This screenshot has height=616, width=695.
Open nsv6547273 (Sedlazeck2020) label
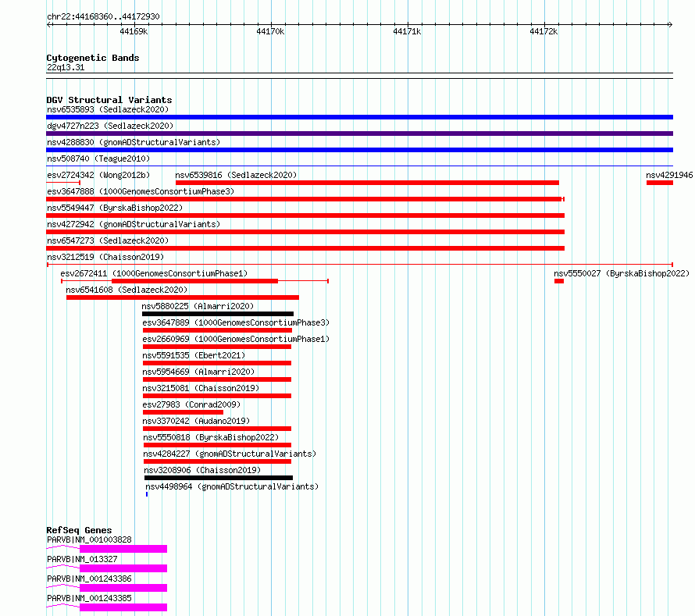(x=108, y=240)
